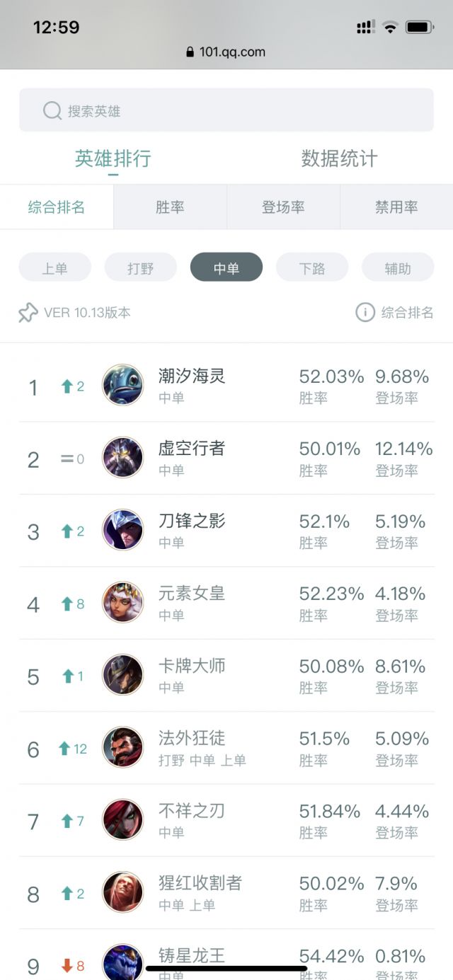This screenshot has height=980, width=453.
Task: Click the pin icon beside VER 10.13版本
Action: [x=28, y=313]
